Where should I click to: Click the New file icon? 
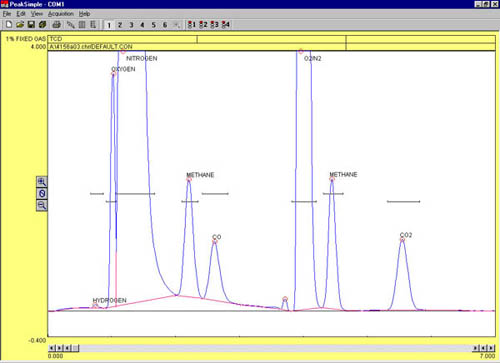pos(9,24)
